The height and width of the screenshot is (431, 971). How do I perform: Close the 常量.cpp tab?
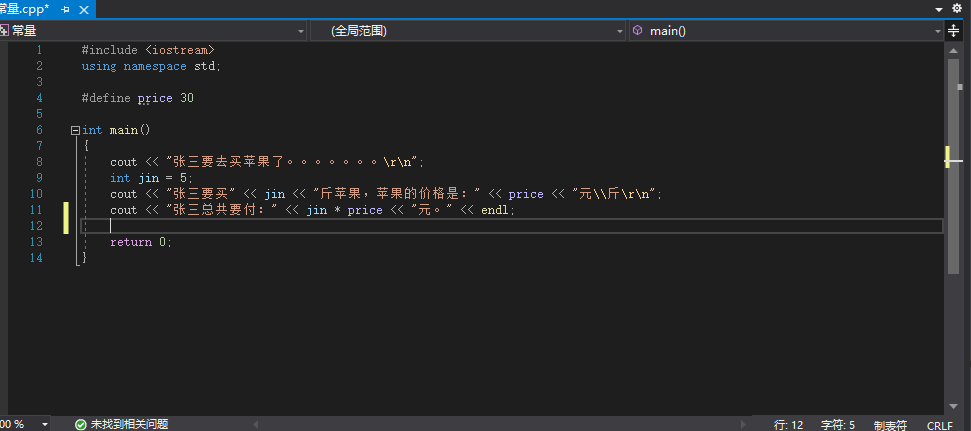click(x=84, y=9)
